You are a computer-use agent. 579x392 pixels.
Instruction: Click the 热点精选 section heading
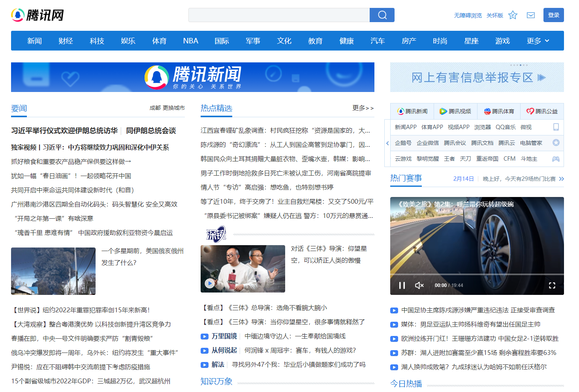(x=216, y=108)
